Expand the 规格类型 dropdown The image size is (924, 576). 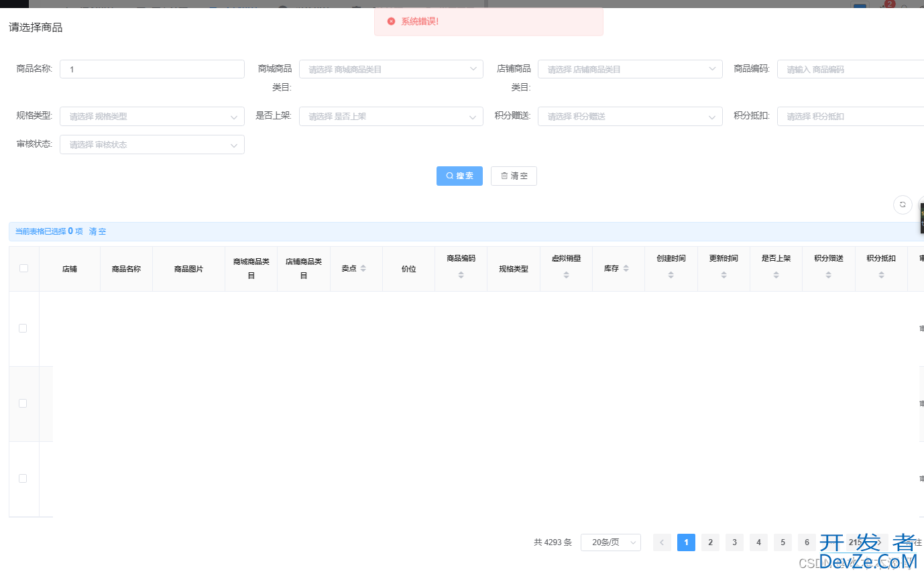(x=152, y=117)
